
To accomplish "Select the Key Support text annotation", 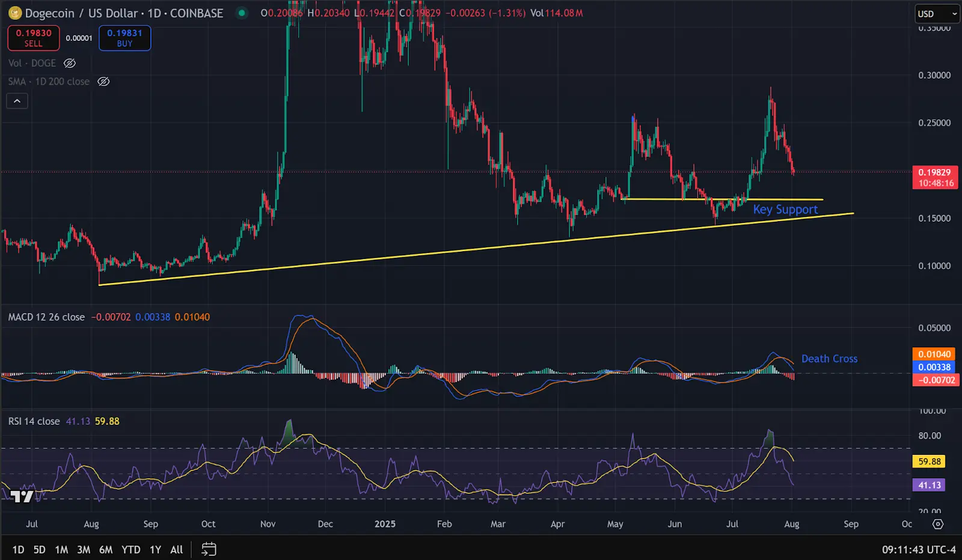I will point(785,209).
